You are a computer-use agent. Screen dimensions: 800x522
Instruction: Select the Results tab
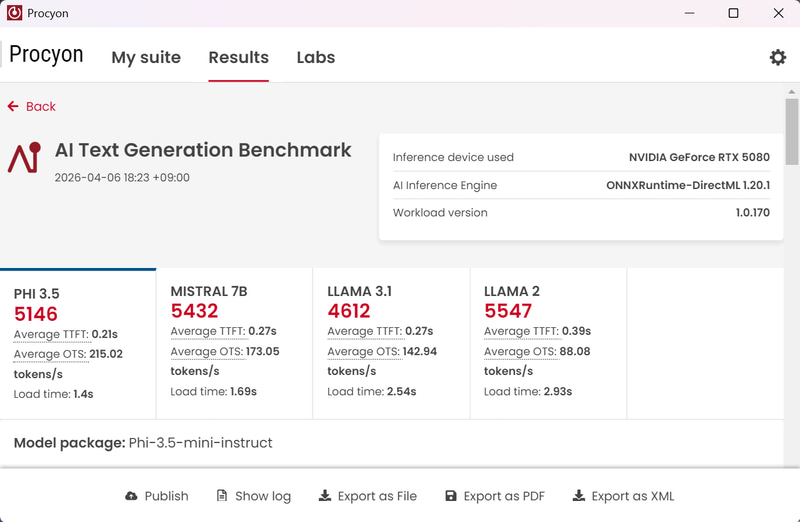tap(238, 58)
